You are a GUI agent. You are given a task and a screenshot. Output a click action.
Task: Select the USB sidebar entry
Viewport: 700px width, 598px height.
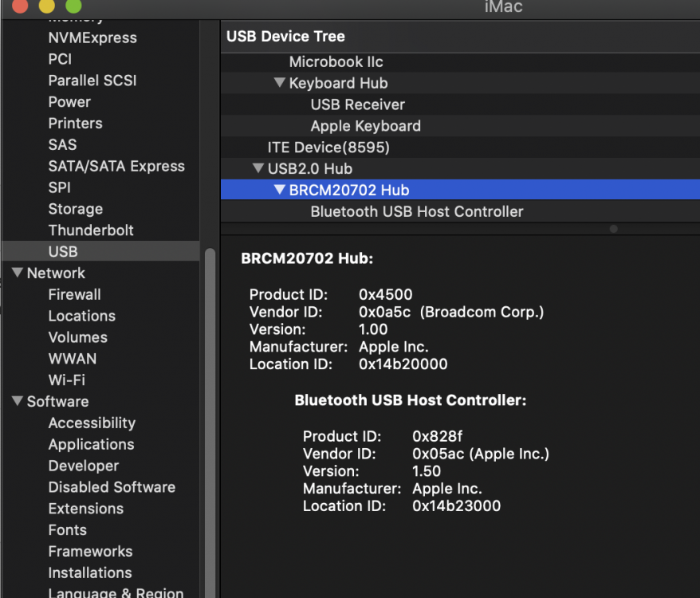100,251
